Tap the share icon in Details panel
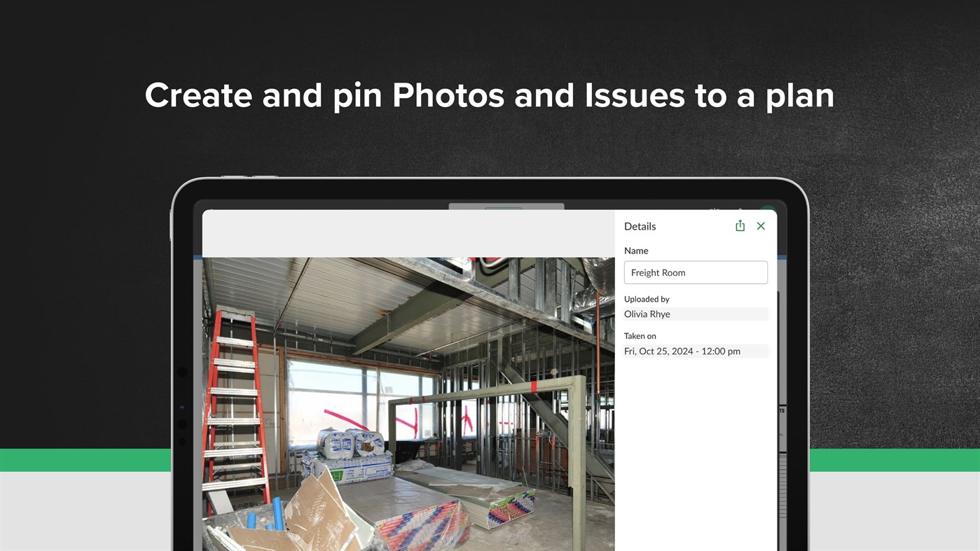This screenshot has height=551, width=980. (740, 225)
